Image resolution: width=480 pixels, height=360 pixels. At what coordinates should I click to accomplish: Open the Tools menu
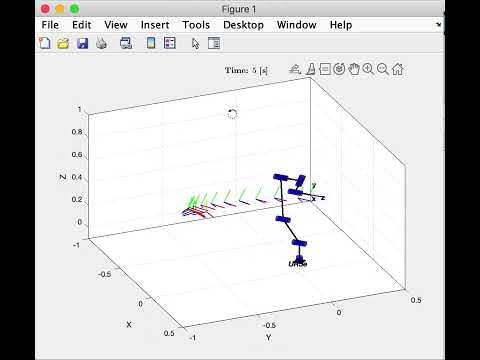pos(196,25)
